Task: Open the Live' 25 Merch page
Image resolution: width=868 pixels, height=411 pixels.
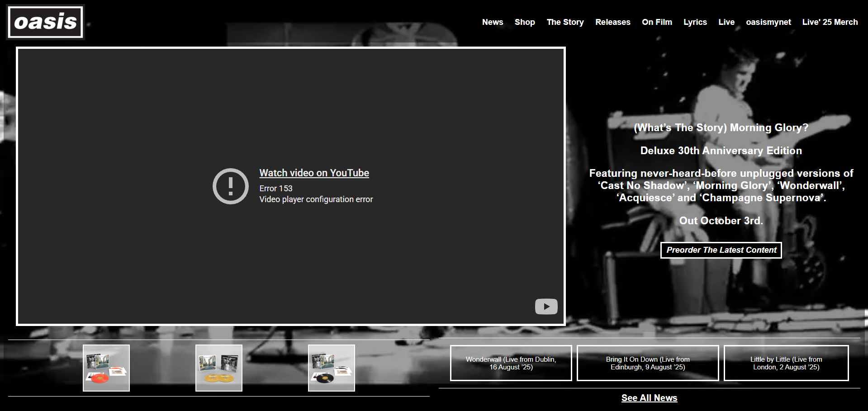Action: click(x=830, y=22)
